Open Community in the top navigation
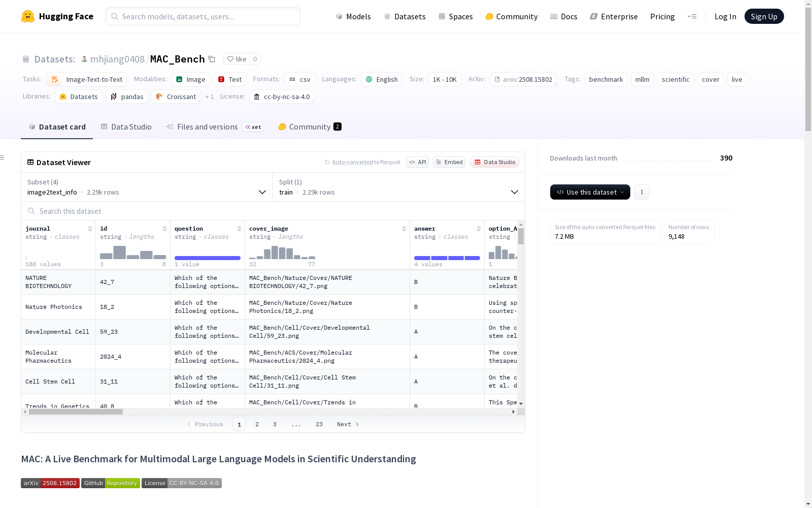Screen dimensions: 812x508 (512, 16)
